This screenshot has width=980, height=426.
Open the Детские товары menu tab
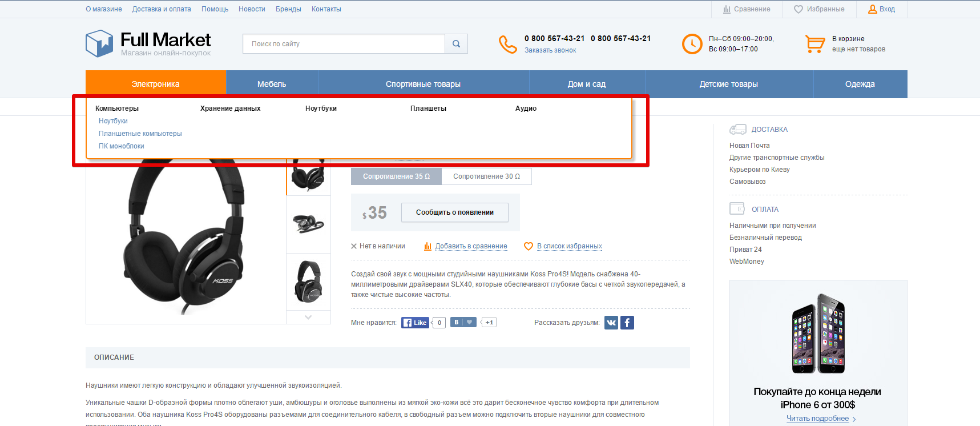click(729, 84)
